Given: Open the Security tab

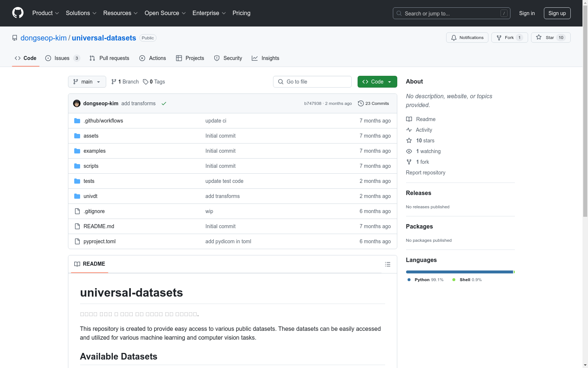Looking at the screenshot, I should tap(228, 58).
